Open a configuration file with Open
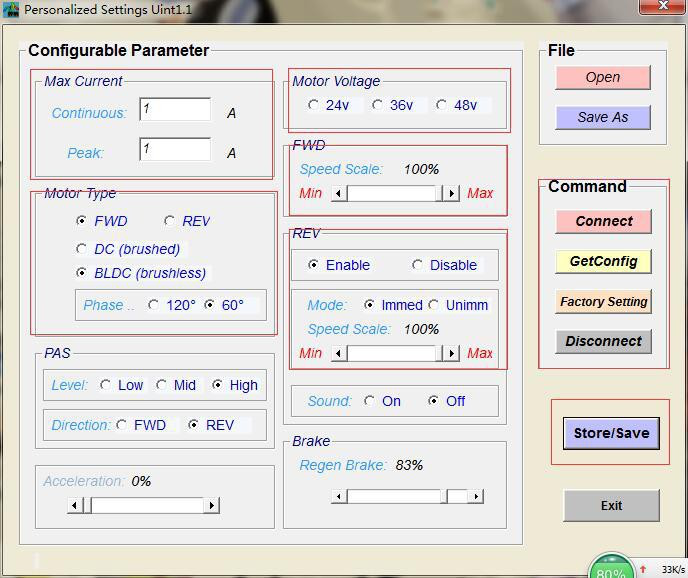The height and width of the screenshot is (578, 688). pos(602,77)
